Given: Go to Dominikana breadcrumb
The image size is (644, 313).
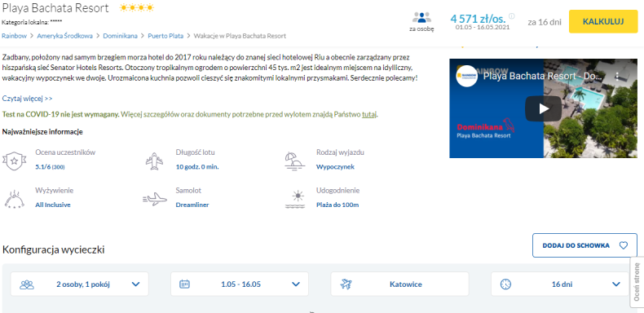Looking at the screenshot, I should 120,36.
